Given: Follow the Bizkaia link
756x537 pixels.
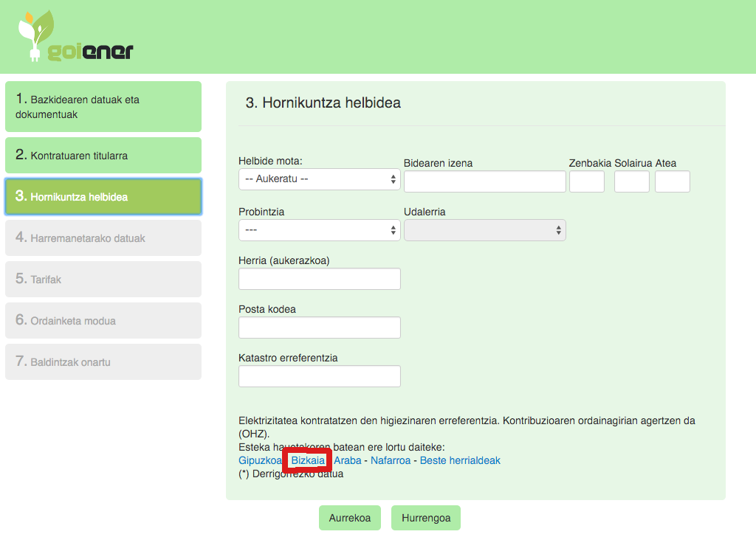Looking at the screenshot, I should (308, 460).
